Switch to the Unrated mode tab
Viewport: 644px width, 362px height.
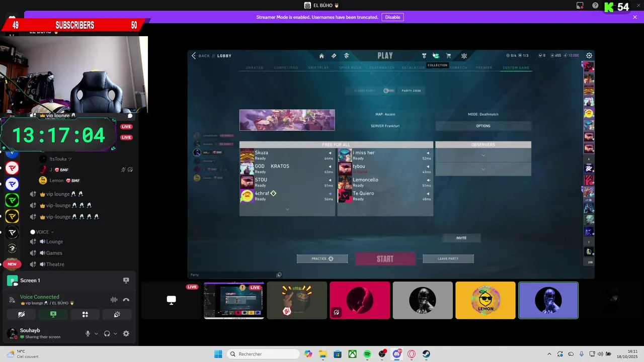pyautogui.click(x=255, y=67)
